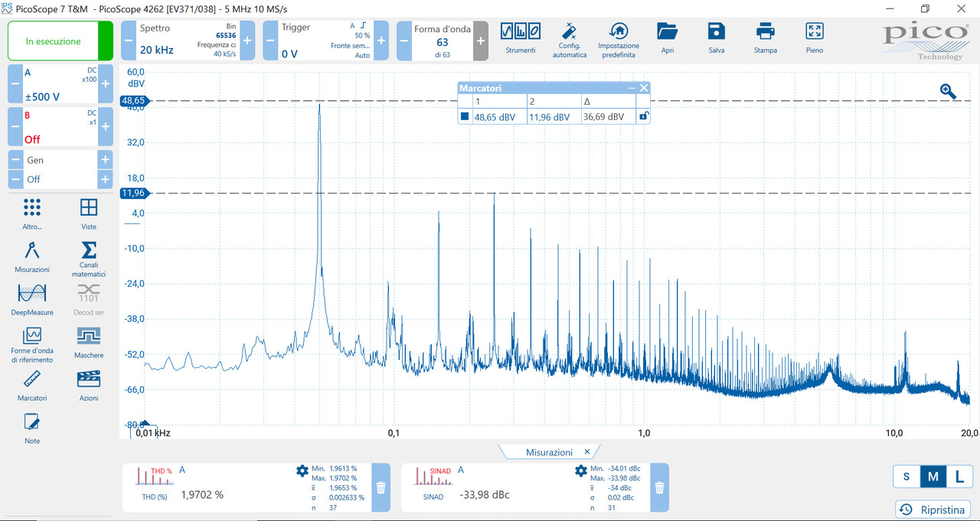Decrease spectrum range left of Spettro
Screen dimensions: 980x521
click(128, 41)
